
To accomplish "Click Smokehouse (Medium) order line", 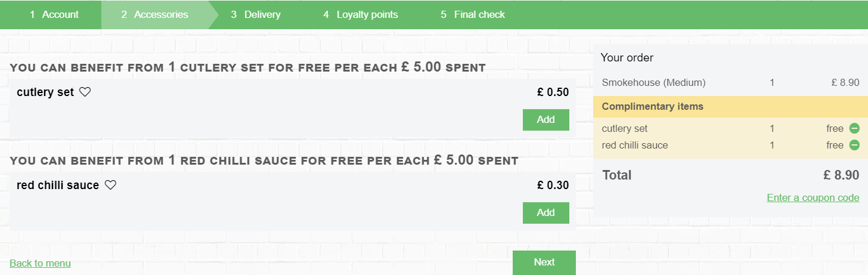I will pos(730,82).
